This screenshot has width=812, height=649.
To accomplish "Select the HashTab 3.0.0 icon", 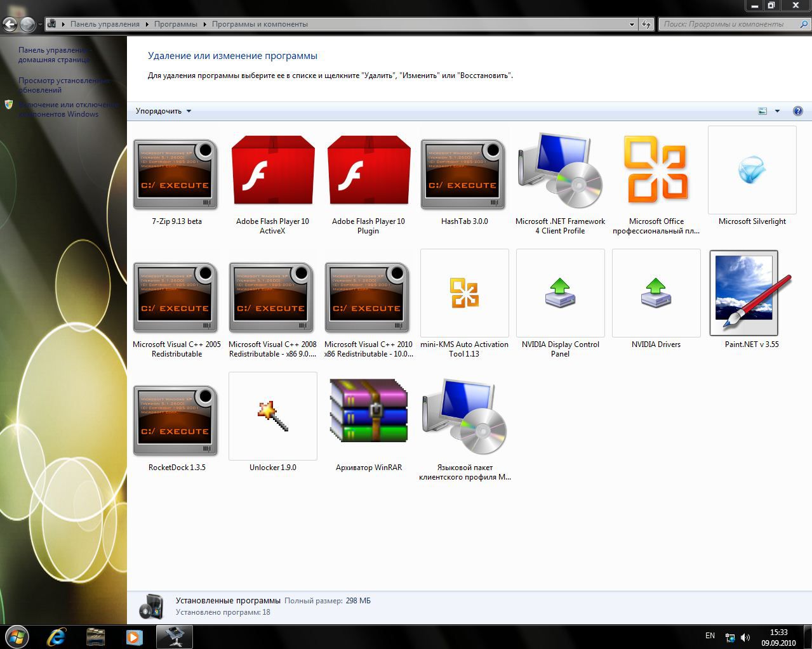I will pyautogui.click(x=464, y=174).
